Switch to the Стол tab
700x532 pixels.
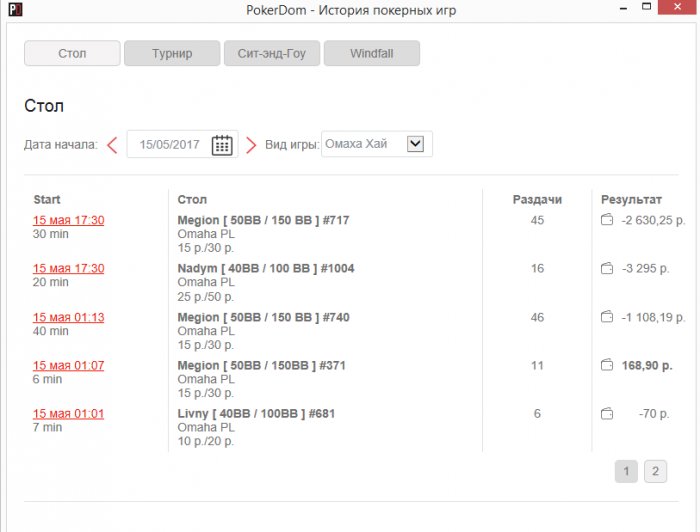(72, 53)
